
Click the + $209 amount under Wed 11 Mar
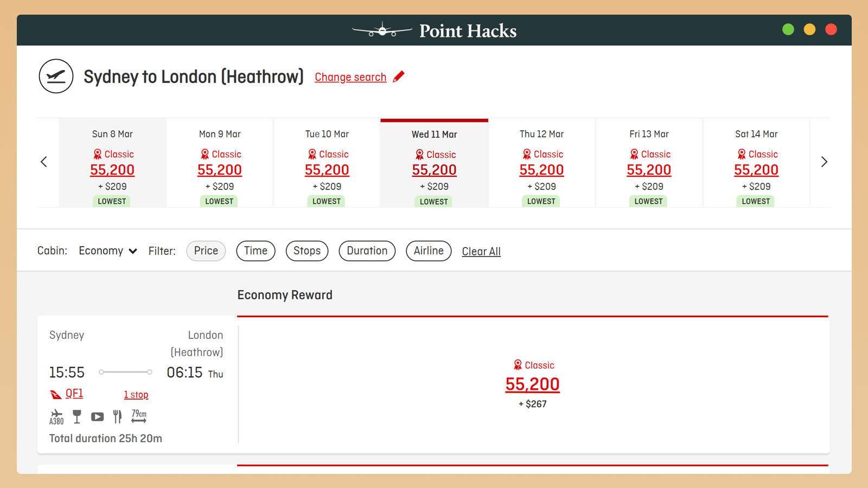435,187
